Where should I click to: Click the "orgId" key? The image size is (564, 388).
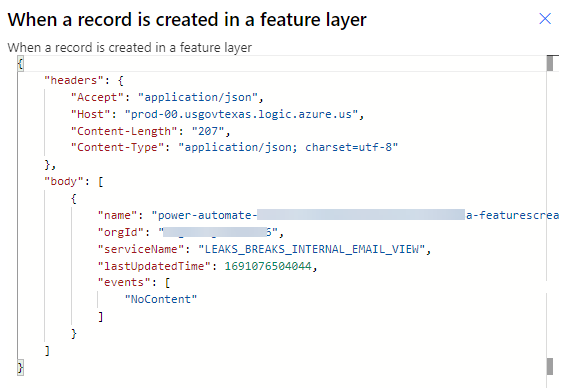(120, 232)
